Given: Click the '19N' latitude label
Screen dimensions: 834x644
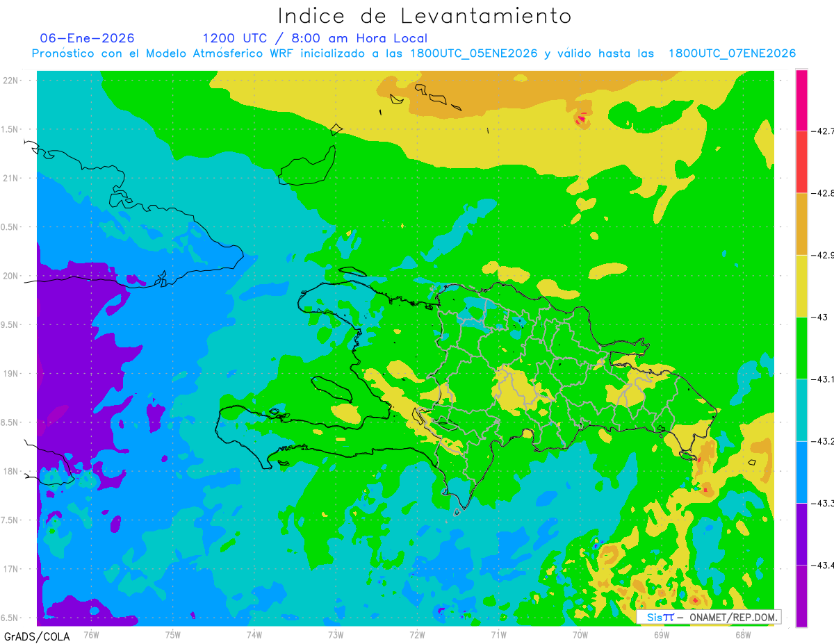Looking at the screenshot, I should (x=11, y=374).
